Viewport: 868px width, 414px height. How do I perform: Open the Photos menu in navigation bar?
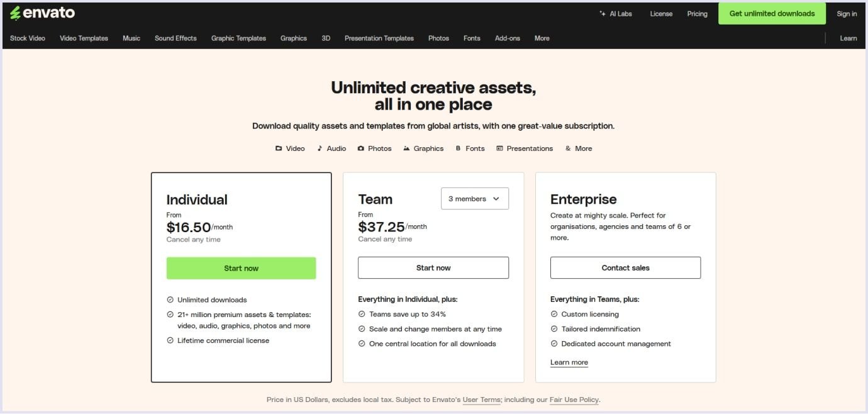[438, 38]
